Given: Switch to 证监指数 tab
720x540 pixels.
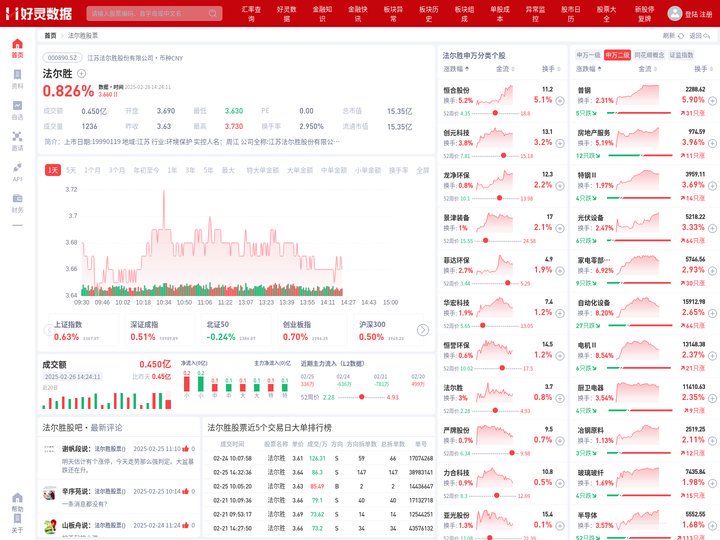Looking at the screenshot, I should click(x=681, y=55).
